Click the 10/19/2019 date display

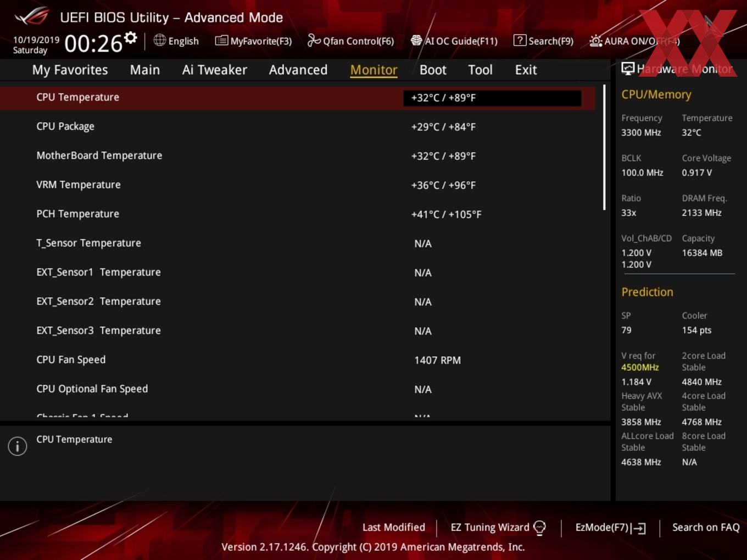coord(36,40)
